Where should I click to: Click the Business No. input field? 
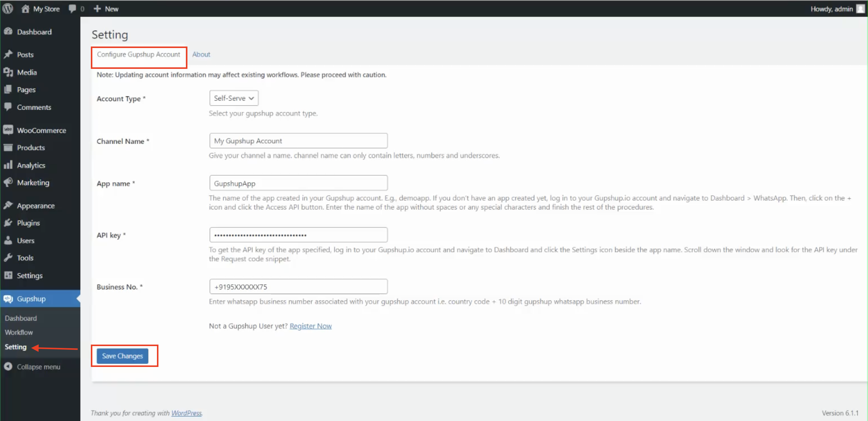pyautogui.click(x=298, y=286)
